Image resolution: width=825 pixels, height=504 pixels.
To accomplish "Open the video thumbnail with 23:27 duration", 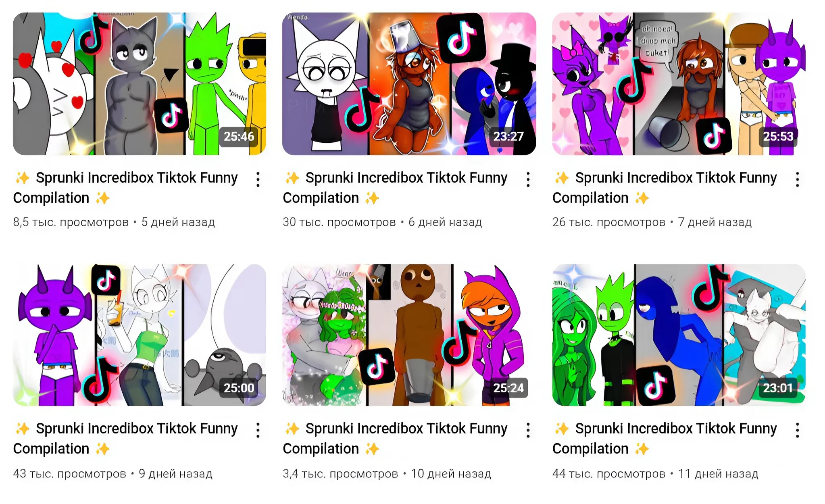I will pyautogui.click(x=409, y=84).
